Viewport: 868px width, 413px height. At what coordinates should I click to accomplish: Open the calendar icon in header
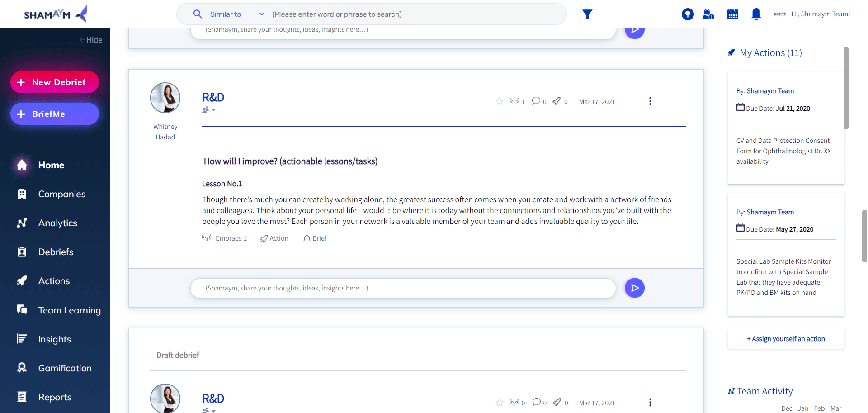coord(732,14)
